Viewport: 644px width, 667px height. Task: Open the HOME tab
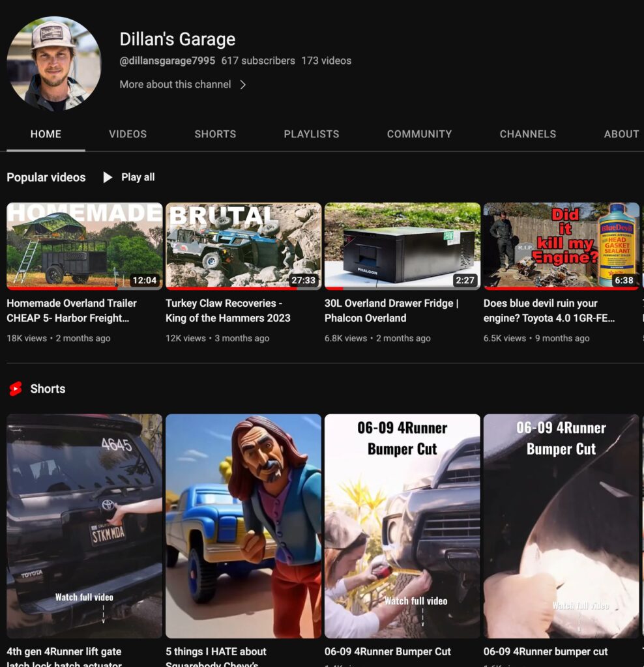[x=46, y=134]
